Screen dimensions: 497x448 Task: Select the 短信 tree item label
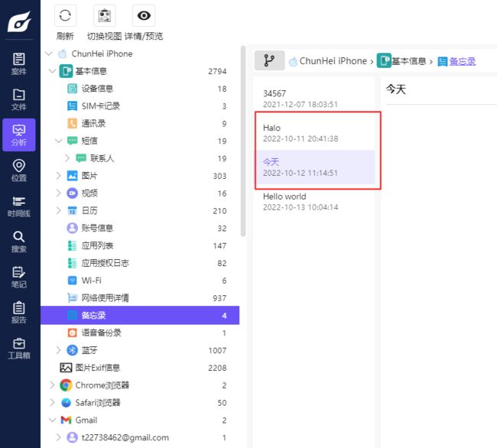tap(89, 141)
